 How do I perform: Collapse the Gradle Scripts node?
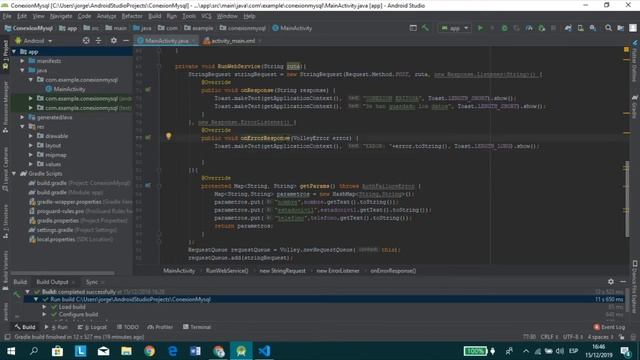[x=14, y=173]
